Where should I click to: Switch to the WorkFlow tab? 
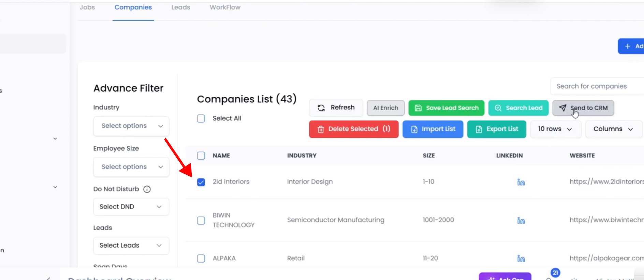click(225, 7)
